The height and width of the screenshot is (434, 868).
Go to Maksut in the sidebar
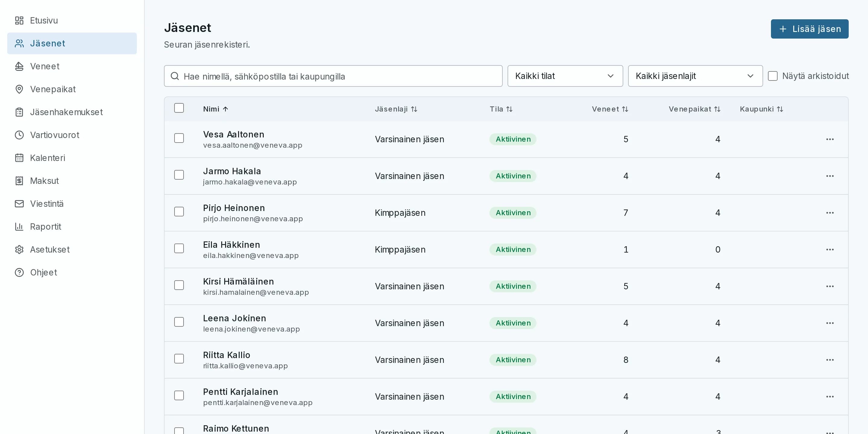pyautogui.click(x=72, y=181)
